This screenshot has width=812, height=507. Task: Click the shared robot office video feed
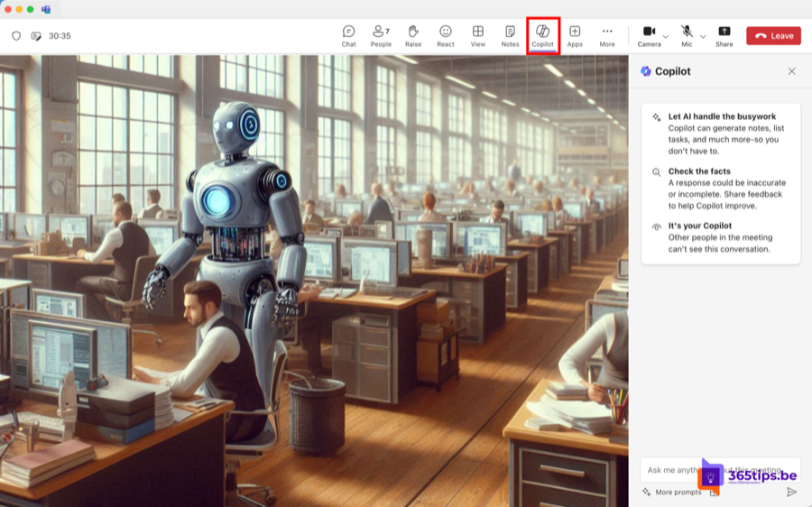(314, 281)
